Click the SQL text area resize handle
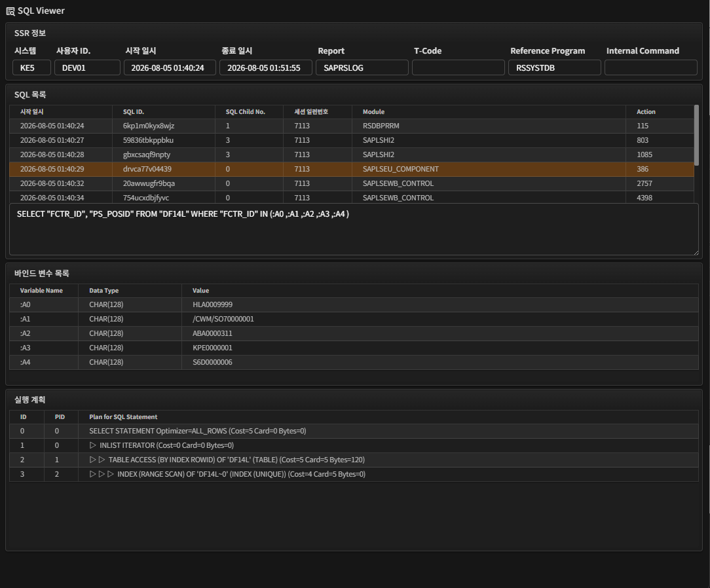Image resolution: width=710 pixels, height=588 pixels. click(696, 252)
